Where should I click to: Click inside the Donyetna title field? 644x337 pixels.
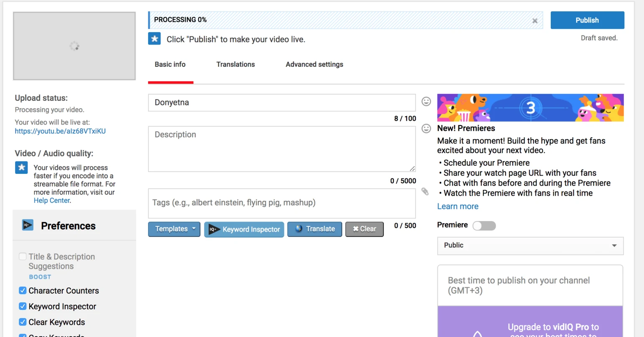281,102
